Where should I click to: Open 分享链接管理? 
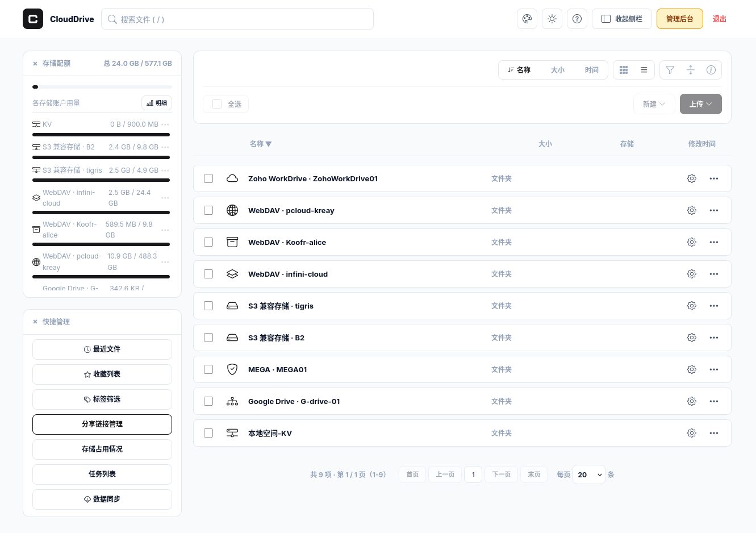coord(102,424)
